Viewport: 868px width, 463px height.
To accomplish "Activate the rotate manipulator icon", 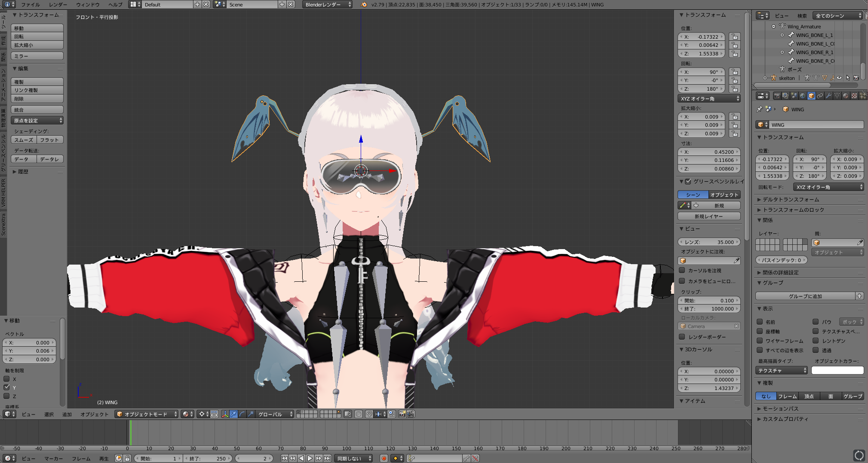I will (242, 414).
